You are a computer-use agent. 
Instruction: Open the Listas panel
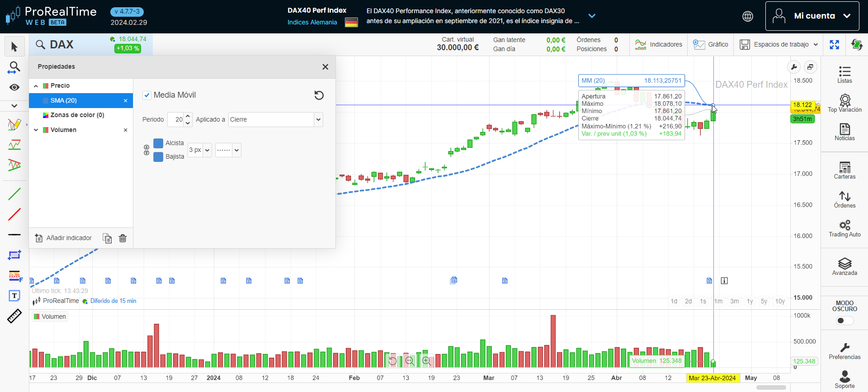click(x=844, y=75)
